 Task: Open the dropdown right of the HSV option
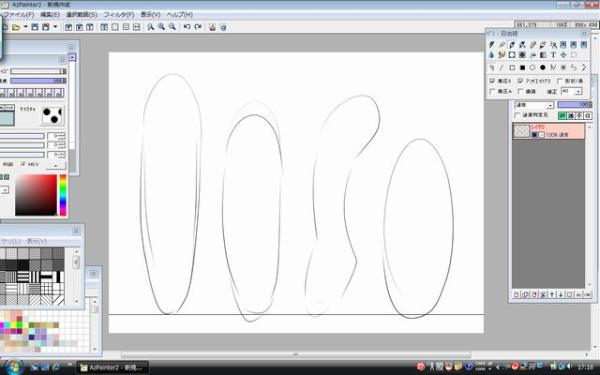coord(56,165)
